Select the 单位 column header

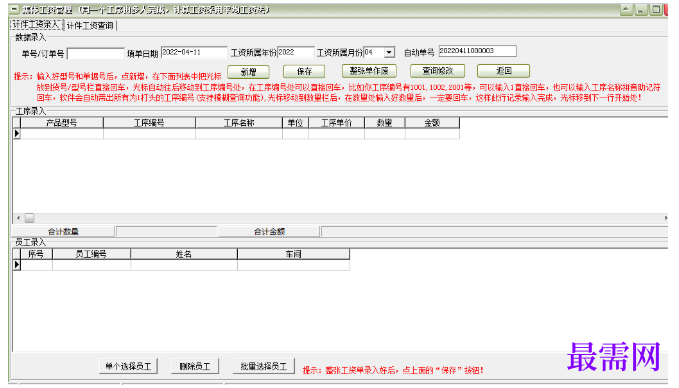pos(295,123)
